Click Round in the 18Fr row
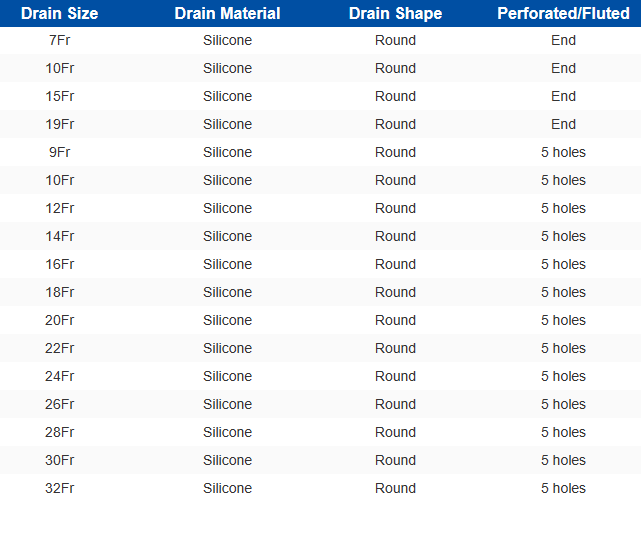 395,292
